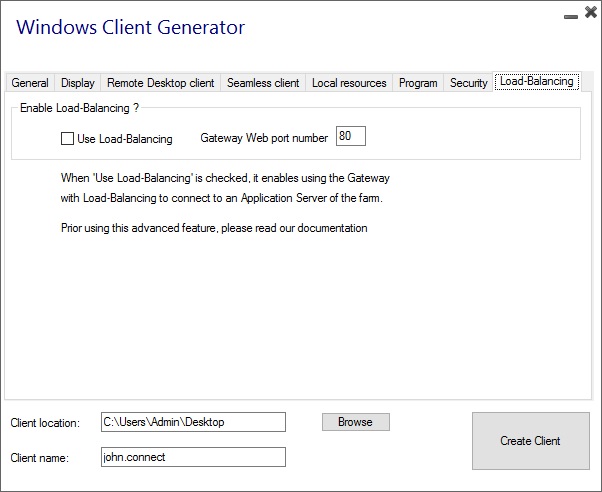The image size is (602, 492).
Task: Click the Enable Load-Balancing group label
Action: click(x=80, y=107)
